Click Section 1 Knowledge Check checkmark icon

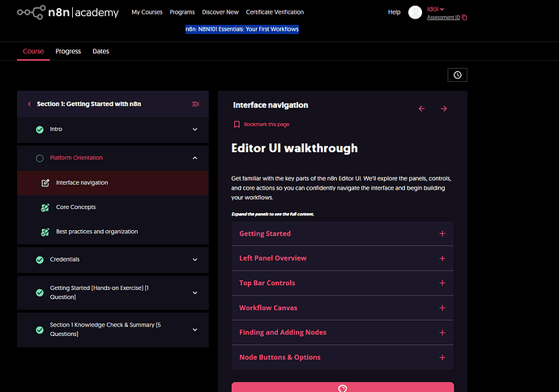click(x=40, y=330)
